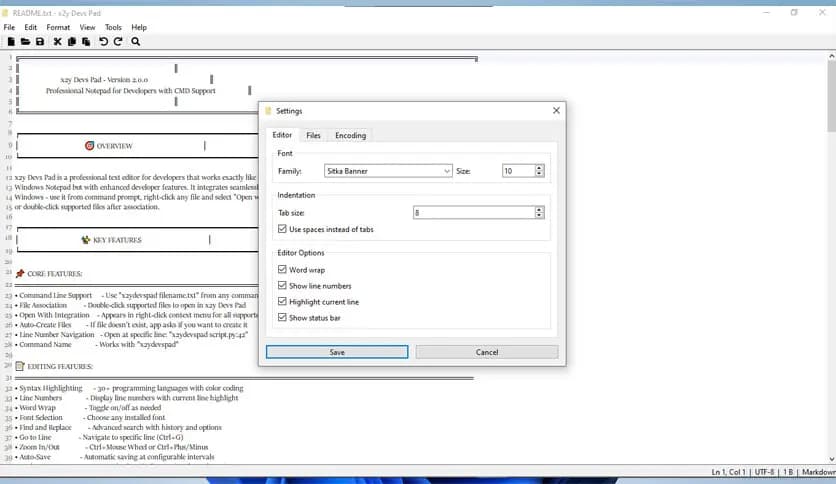Click the Cancel button in Settings
This screenshot has width=836, height=484.
[x=487, y=352]
